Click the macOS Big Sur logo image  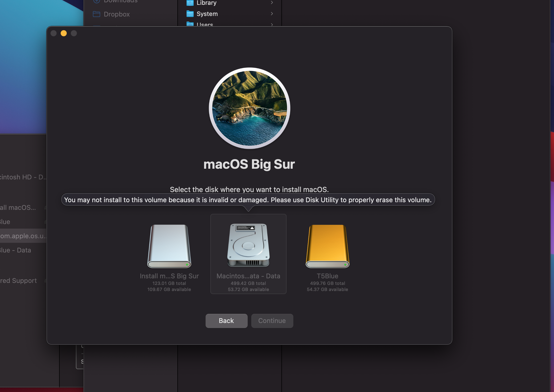[x=249, y=108]
